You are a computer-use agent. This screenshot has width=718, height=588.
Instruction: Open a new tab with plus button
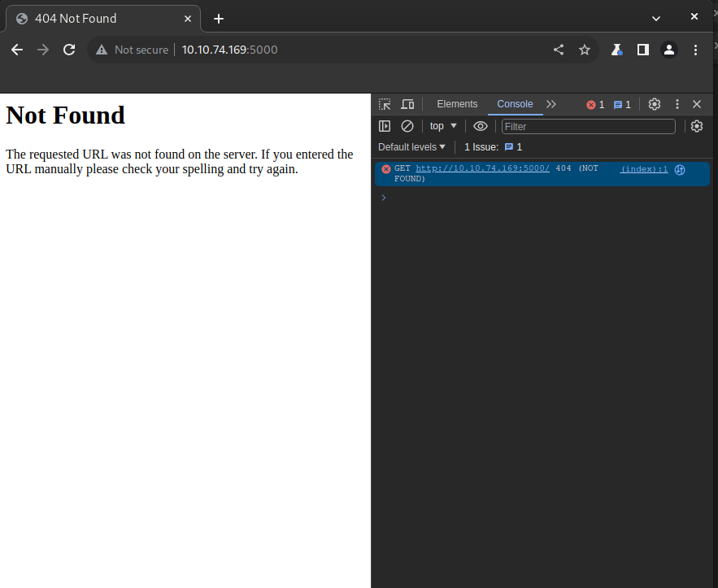coord(219,19)
